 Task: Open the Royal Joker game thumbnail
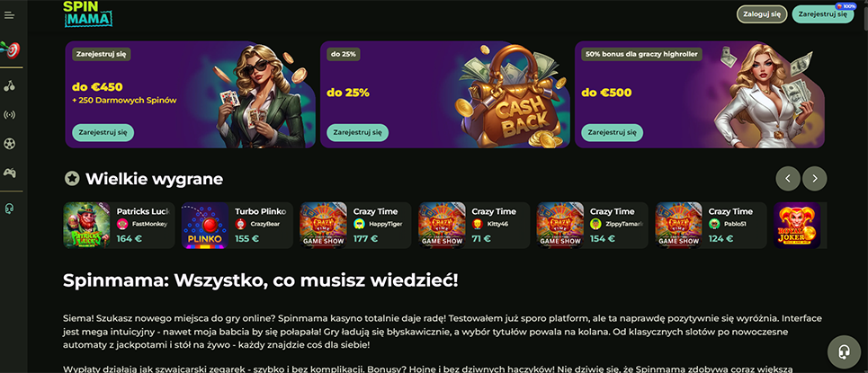797,226
